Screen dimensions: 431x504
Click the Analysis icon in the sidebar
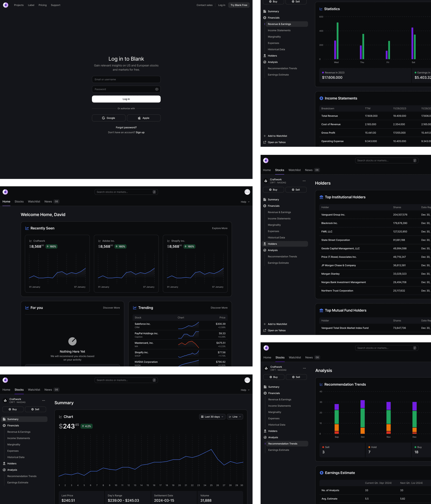tap(4, 470)
